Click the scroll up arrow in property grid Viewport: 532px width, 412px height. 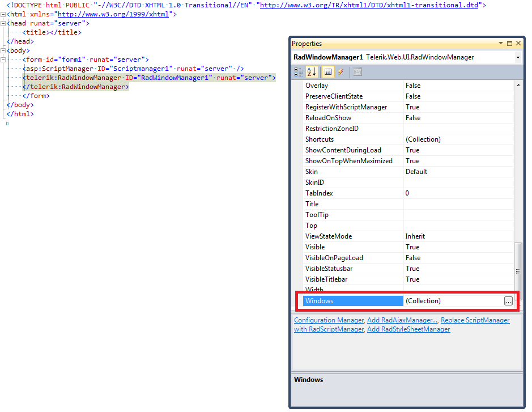[x=518, y=85]
